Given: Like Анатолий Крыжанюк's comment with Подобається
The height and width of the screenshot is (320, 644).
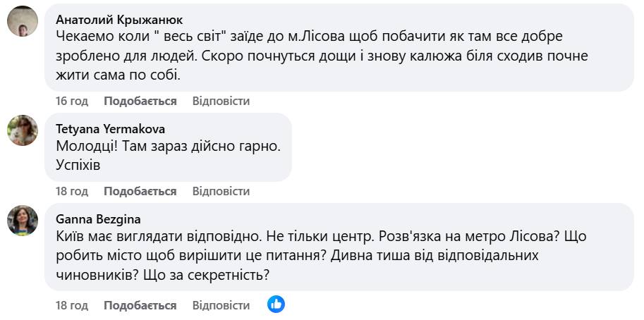Looking at the screenshot, I should (140, 101).
